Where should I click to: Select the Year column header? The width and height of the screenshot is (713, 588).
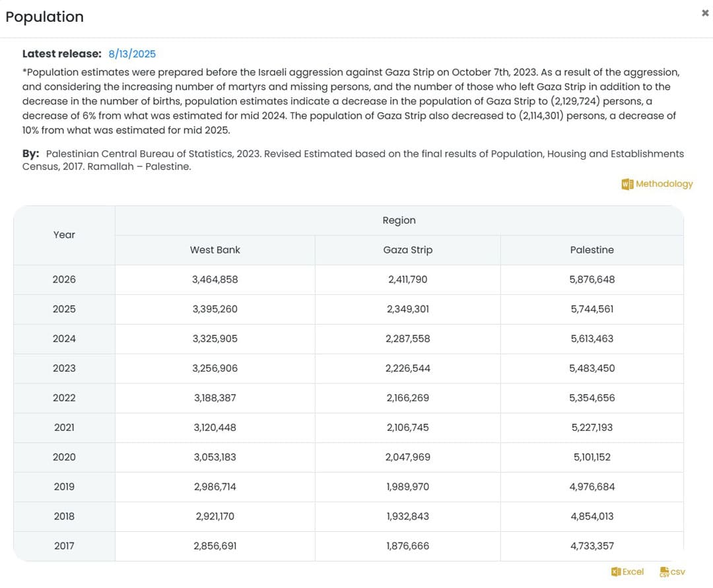click(x=64, y=235)
